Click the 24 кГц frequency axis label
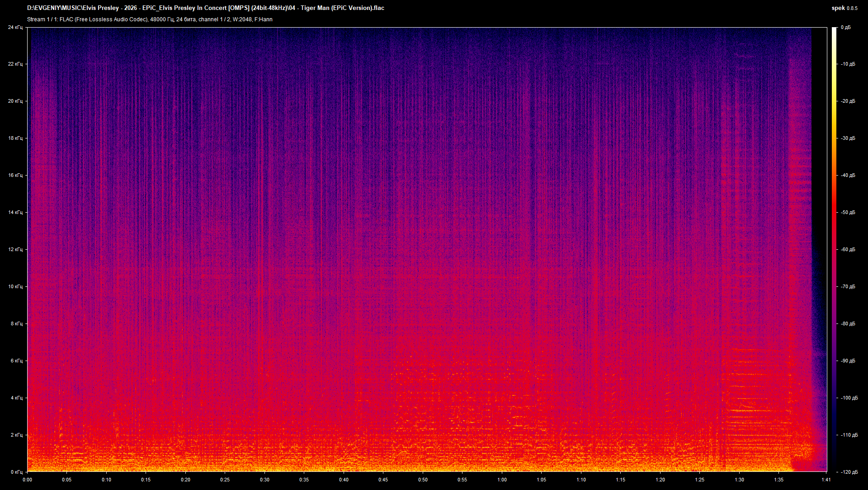The width and height of the screenshot is (868, 490). 15,28
